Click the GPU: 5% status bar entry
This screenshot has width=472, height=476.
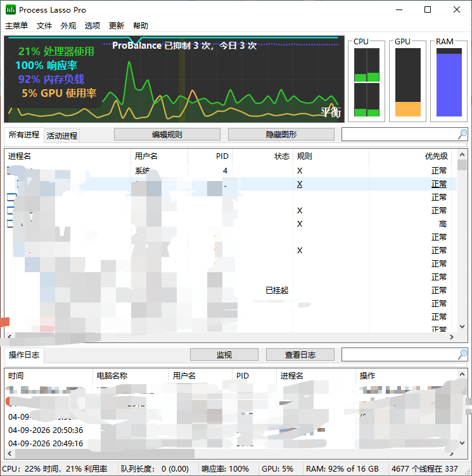(277, 468)
